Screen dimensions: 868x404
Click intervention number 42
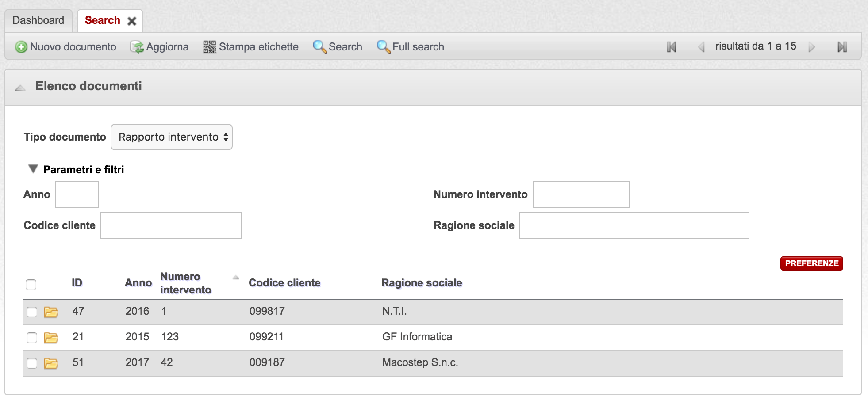[x=167, y=362]
